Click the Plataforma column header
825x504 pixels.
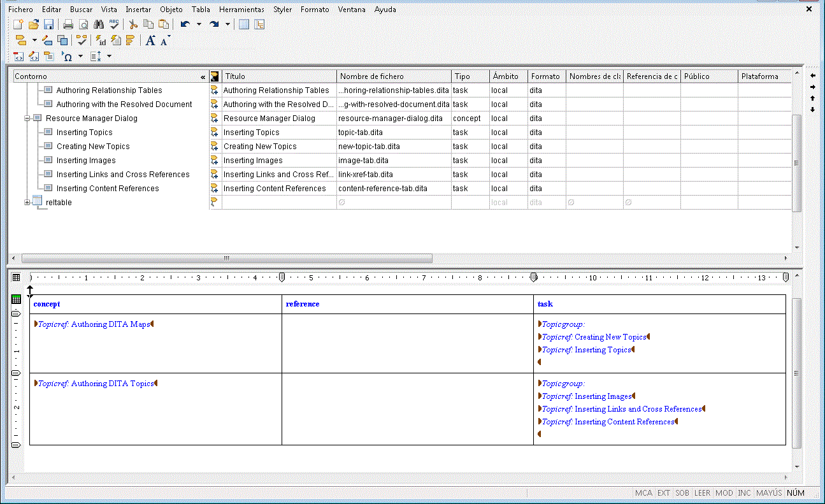click(764, 76)
